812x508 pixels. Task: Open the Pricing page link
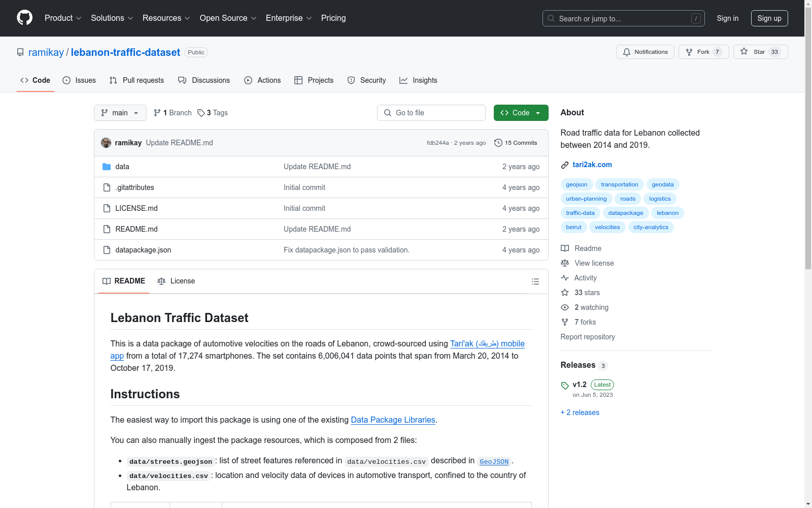coord(333,18)
